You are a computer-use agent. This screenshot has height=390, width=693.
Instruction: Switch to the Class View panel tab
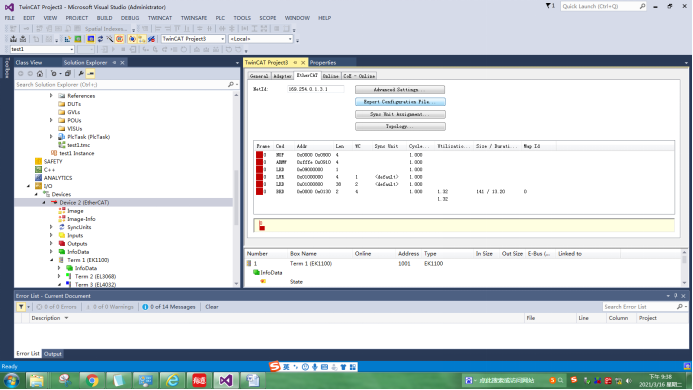tap(29, 62)
